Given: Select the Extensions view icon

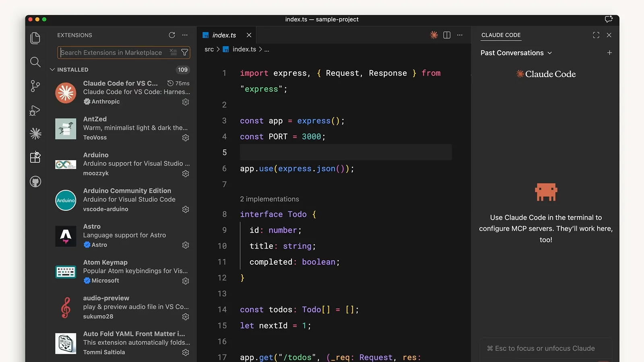Looking at the screenshot, I should coord(35,157).
